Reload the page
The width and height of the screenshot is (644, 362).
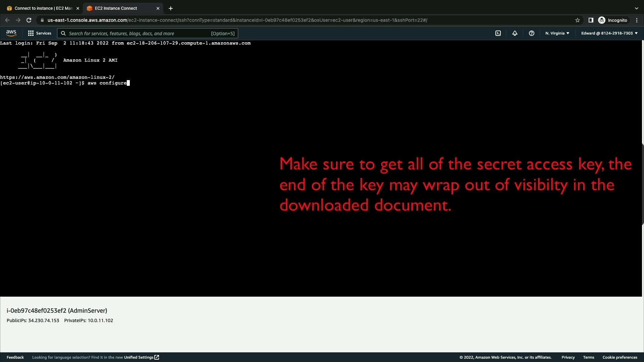click(29, 20)
